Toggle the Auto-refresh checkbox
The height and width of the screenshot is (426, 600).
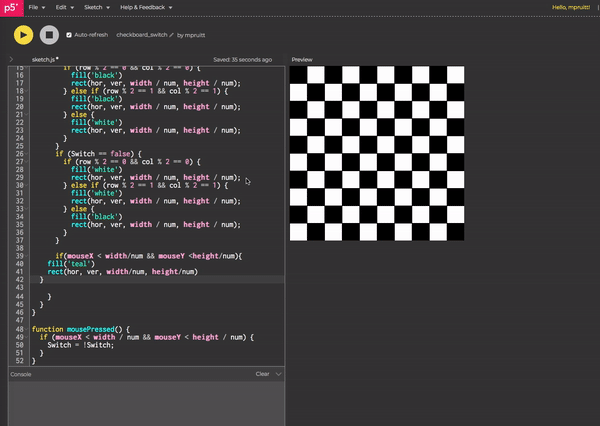[x=69, y=35]
